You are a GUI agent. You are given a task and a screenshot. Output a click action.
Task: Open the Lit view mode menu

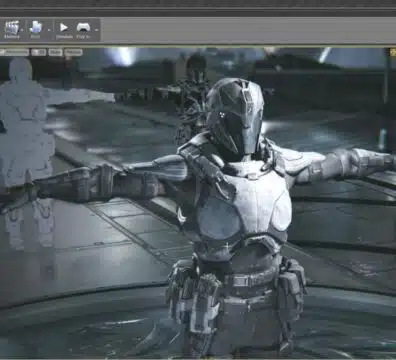39,52
